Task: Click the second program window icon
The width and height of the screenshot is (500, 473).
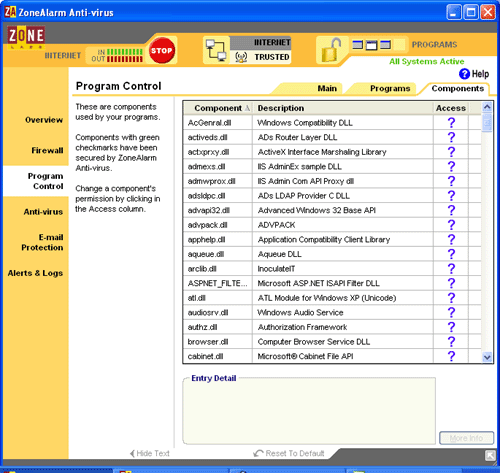Action: 371,44
